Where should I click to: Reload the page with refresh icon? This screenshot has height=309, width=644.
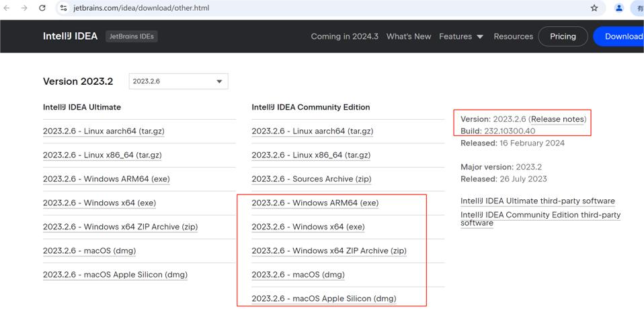pos(42,8)
